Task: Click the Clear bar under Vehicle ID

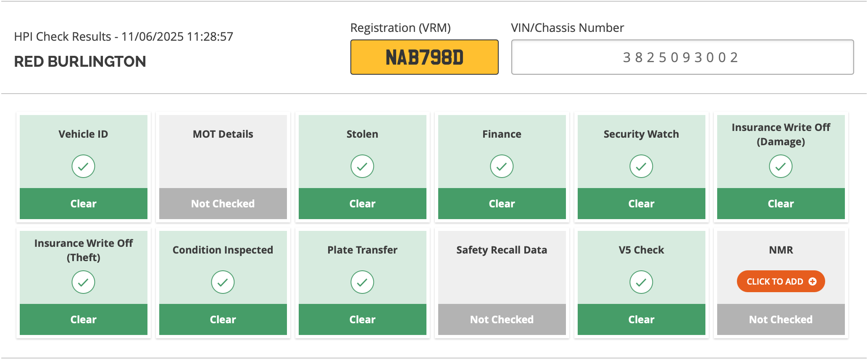Action: pyautogui.click(x=83, y=204)
